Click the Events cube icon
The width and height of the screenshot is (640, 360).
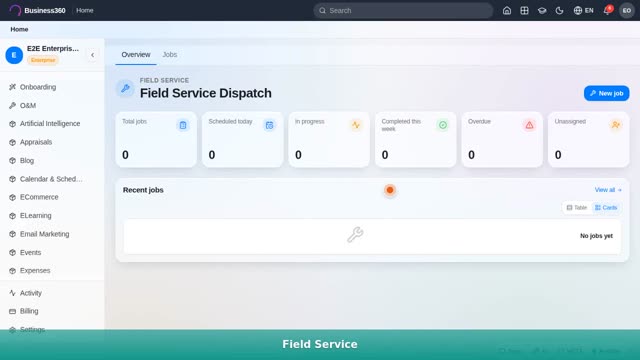[13, 253]
